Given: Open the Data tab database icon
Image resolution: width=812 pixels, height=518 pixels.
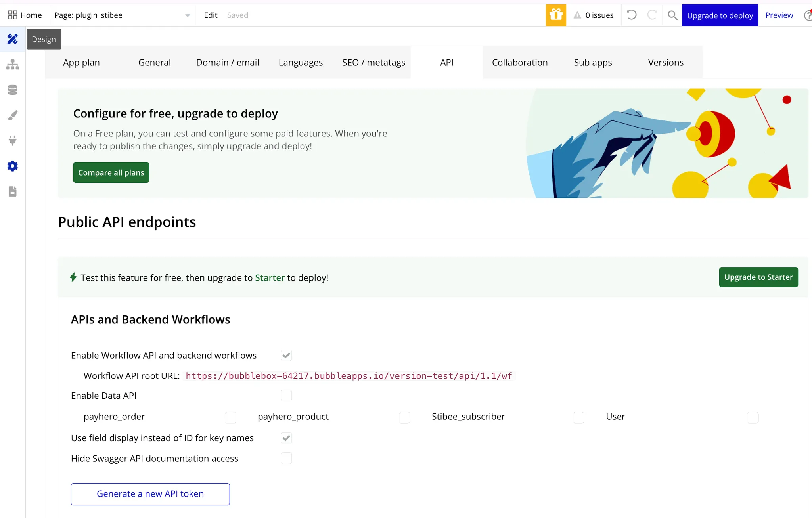Looking at the screenshot, I should (x=13, y=90).
